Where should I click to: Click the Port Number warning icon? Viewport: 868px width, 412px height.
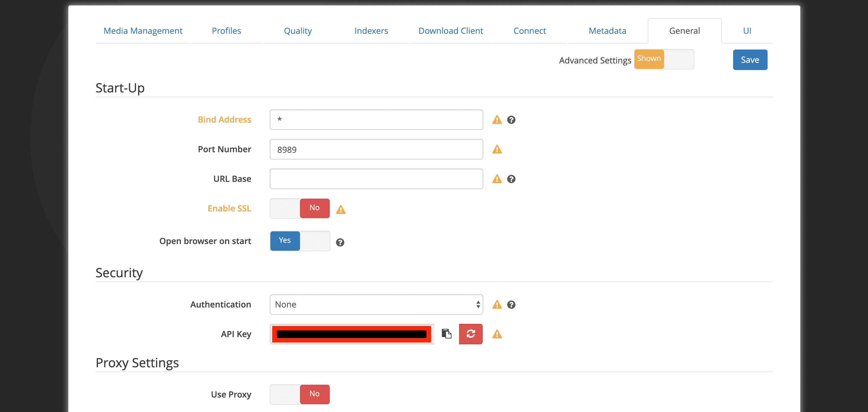[497, 150]
